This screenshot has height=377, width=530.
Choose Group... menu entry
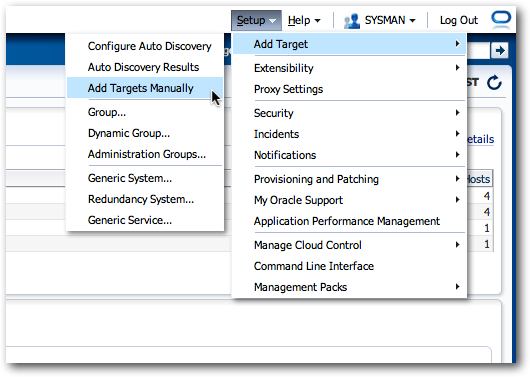pyautogui.click(x=145, y=112)
